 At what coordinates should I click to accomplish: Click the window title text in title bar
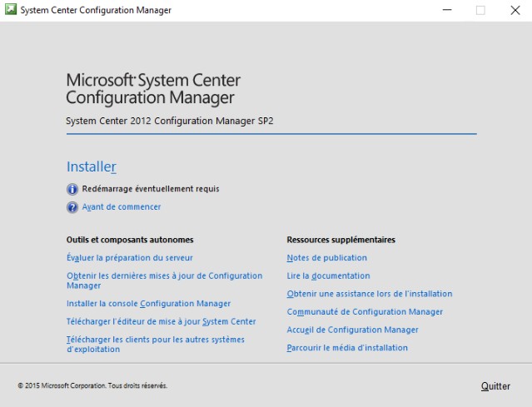point(96,10)
